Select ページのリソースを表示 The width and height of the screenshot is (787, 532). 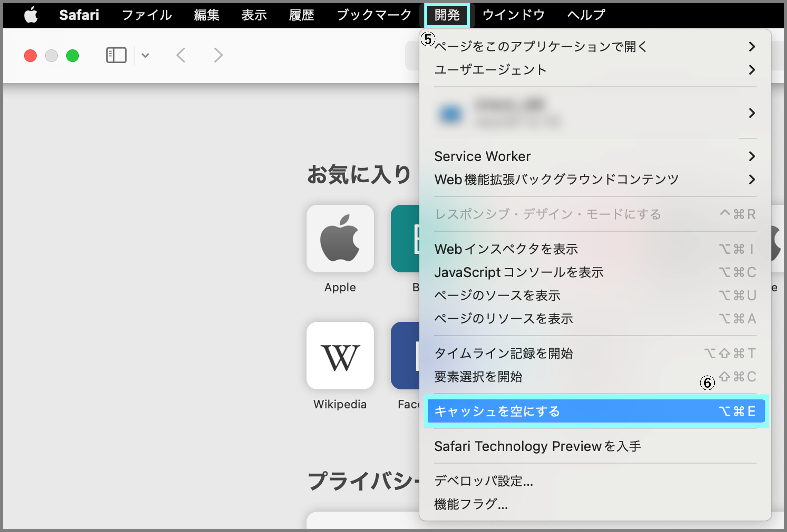pos(595,319)
